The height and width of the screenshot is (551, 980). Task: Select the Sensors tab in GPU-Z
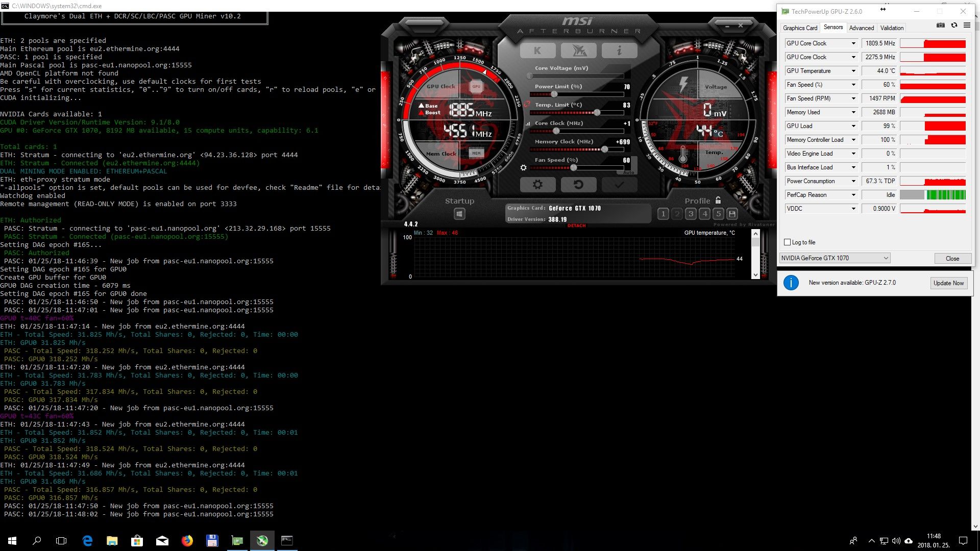833,28
